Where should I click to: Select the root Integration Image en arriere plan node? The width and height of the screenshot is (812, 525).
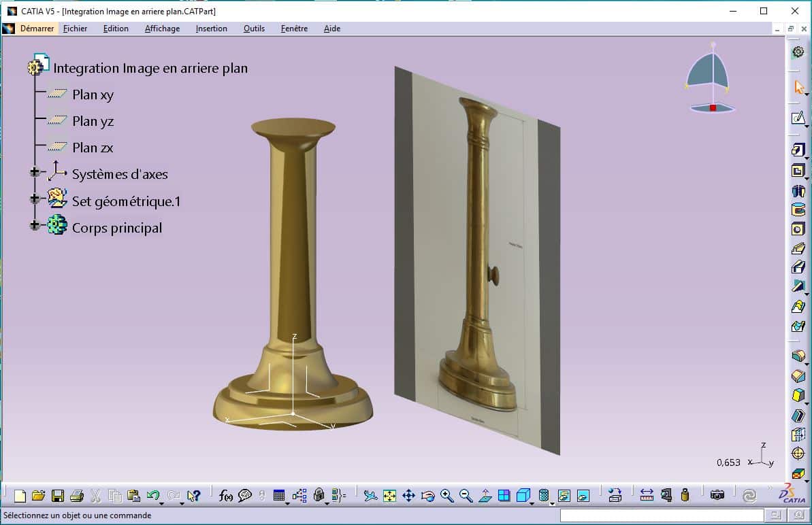150,68
